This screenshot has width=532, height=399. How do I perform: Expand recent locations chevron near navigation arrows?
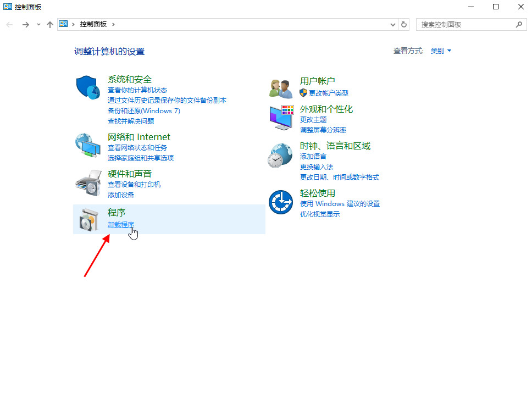tap(38, 25)
